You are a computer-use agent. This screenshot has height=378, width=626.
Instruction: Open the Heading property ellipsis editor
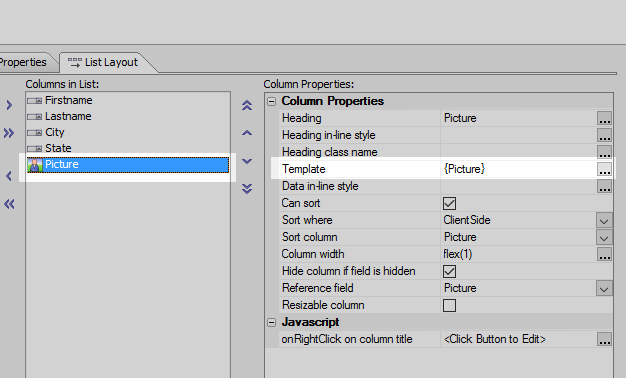click(604, 118)
